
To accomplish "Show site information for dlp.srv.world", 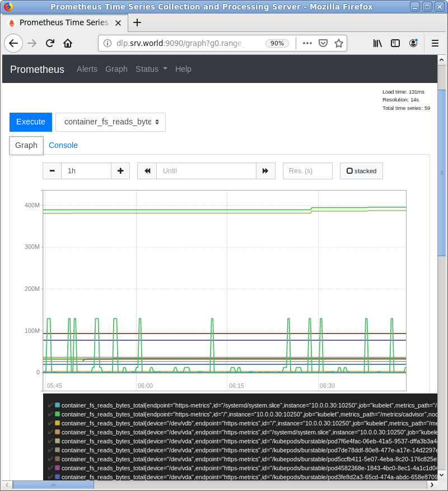I will tap(108, 43).
